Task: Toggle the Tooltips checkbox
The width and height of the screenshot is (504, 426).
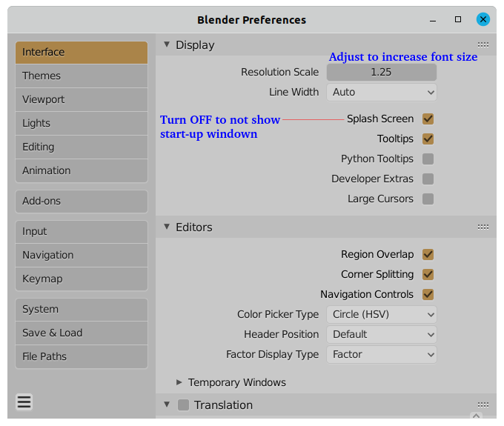Action: (x=428, y=139)
